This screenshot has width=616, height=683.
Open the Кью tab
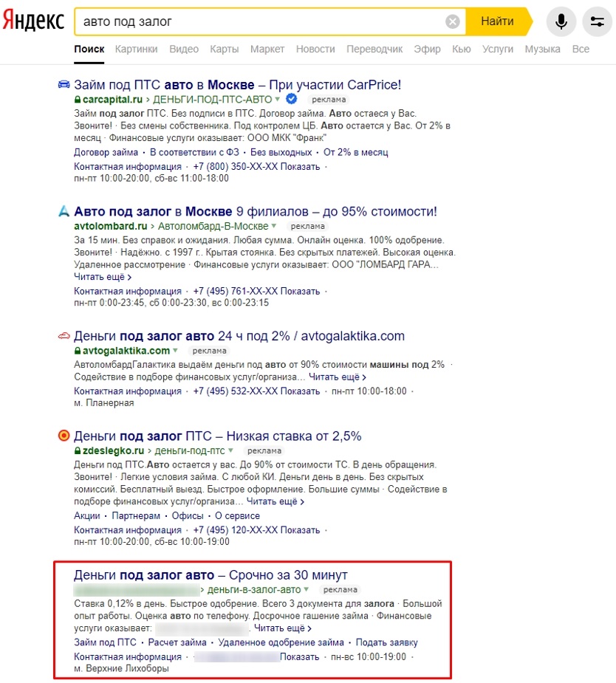462,49
